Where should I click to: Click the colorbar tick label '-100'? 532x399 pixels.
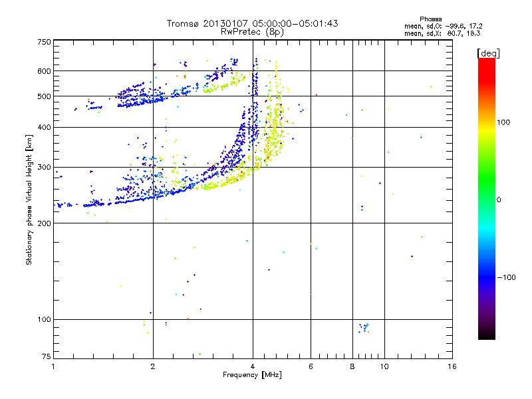pos(506,277)
